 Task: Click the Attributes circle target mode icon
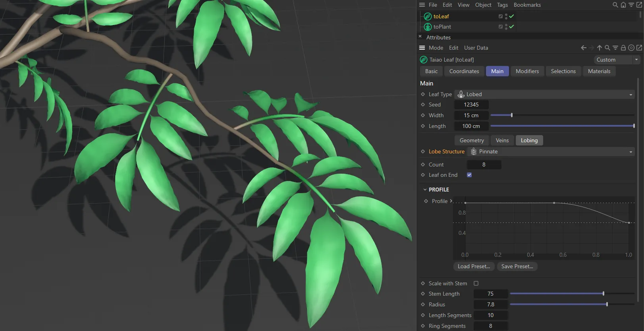point(631,48)
